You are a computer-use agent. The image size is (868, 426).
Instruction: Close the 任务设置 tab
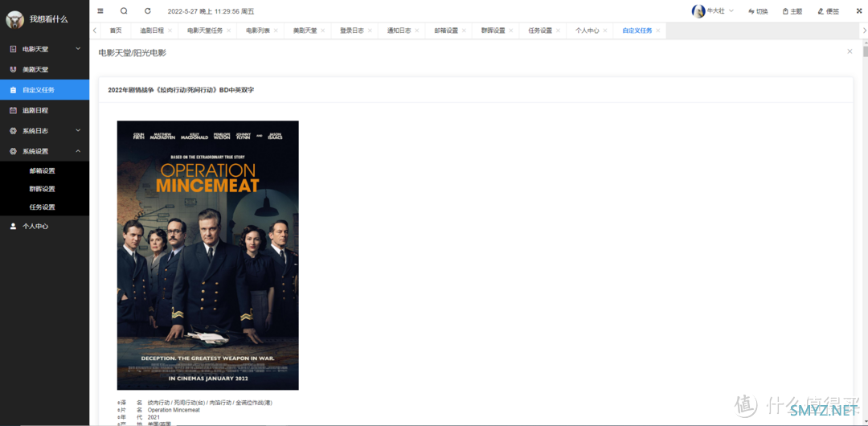558,31
